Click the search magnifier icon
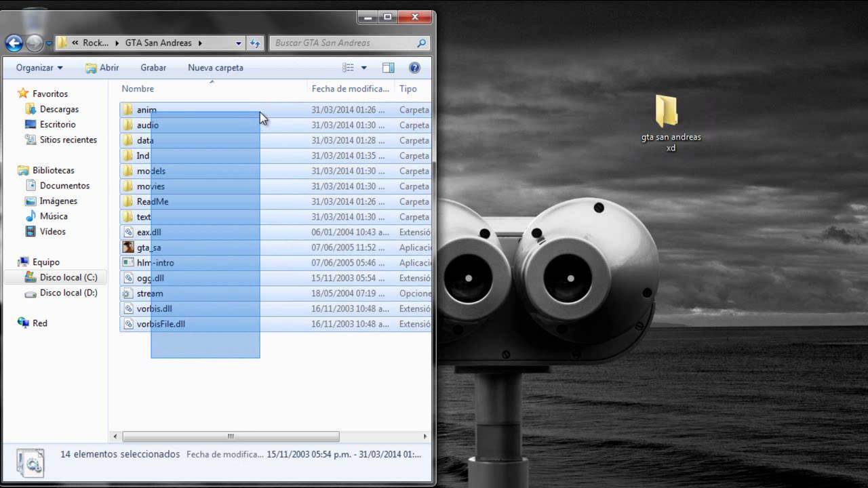The height and width of the screenshot is (488, 868). (422, 43)
